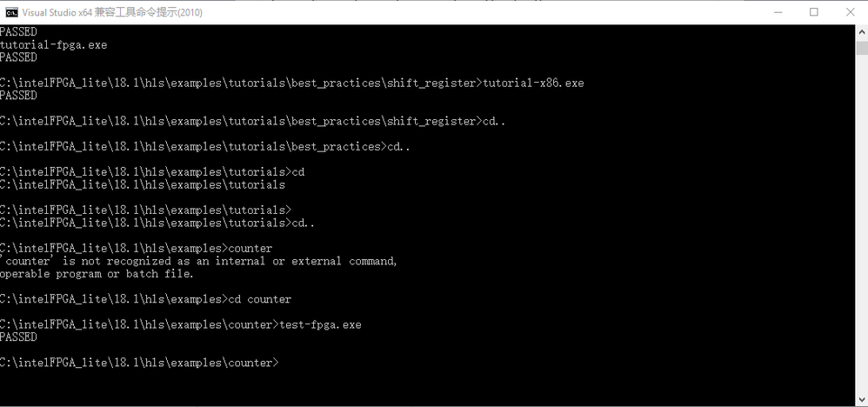Click the 'operable program or batch file' line
This screenshot has height=407, width=868.
coord(97,274)
